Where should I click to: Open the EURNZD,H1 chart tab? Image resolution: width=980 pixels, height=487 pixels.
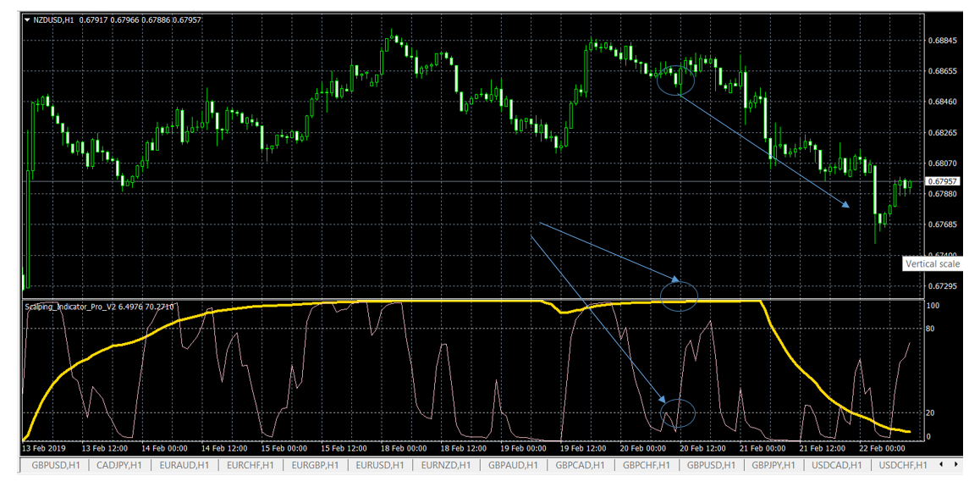pos(448,465)
